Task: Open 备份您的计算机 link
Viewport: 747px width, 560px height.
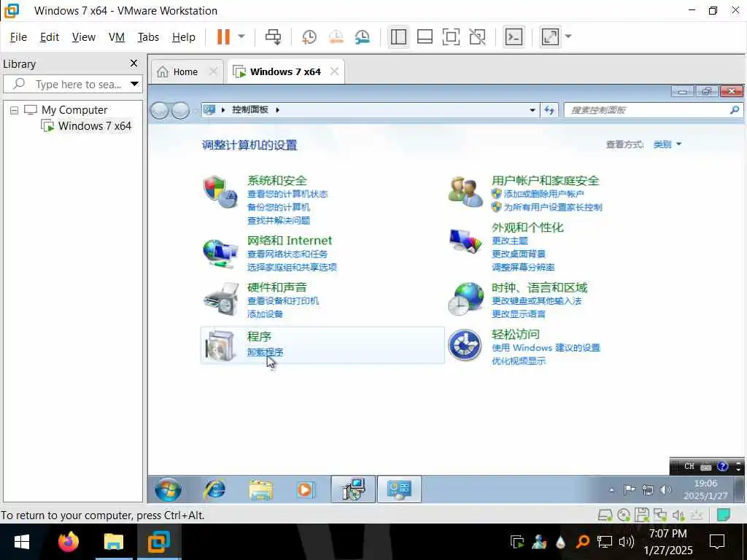Action: coord(278,207)
